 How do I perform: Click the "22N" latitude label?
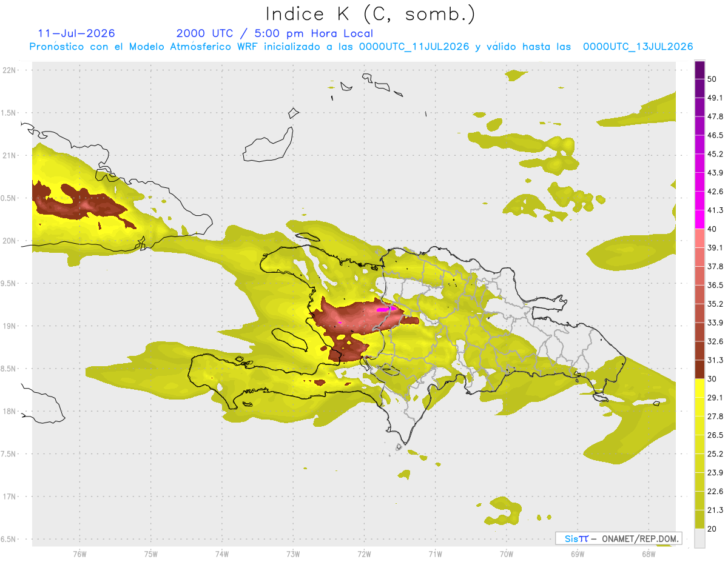click(x=9, y=70)
